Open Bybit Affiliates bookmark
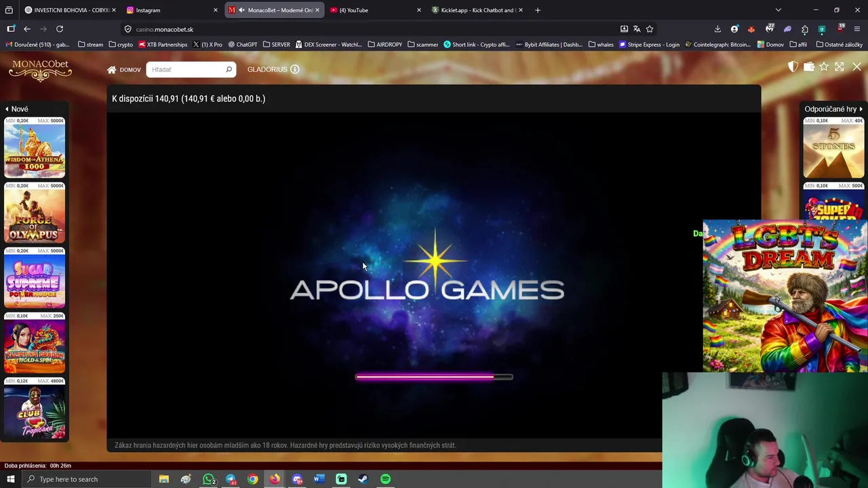The height and width of the screenshot is (488, 868). point(549,45)
